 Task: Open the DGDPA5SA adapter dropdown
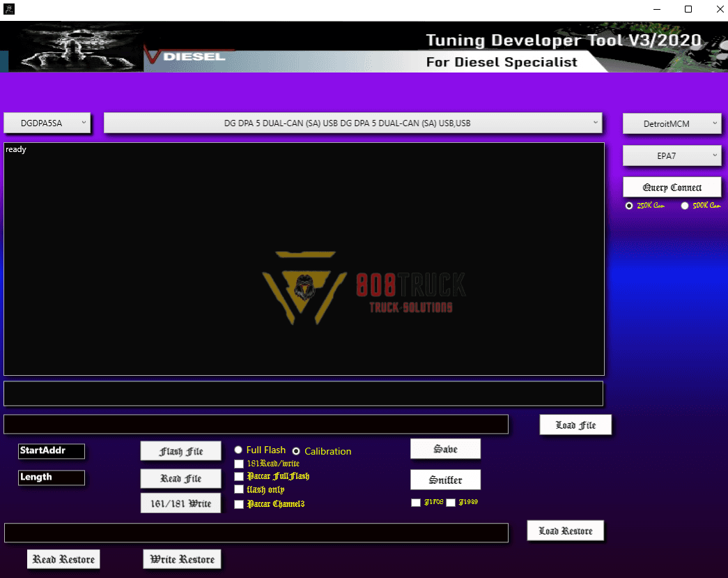47,123
